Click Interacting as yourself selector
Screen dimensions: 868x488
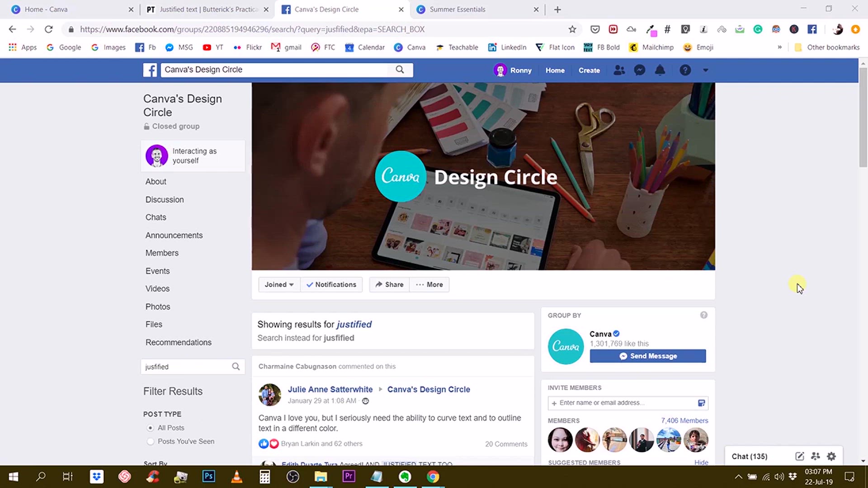pos(193,156)
